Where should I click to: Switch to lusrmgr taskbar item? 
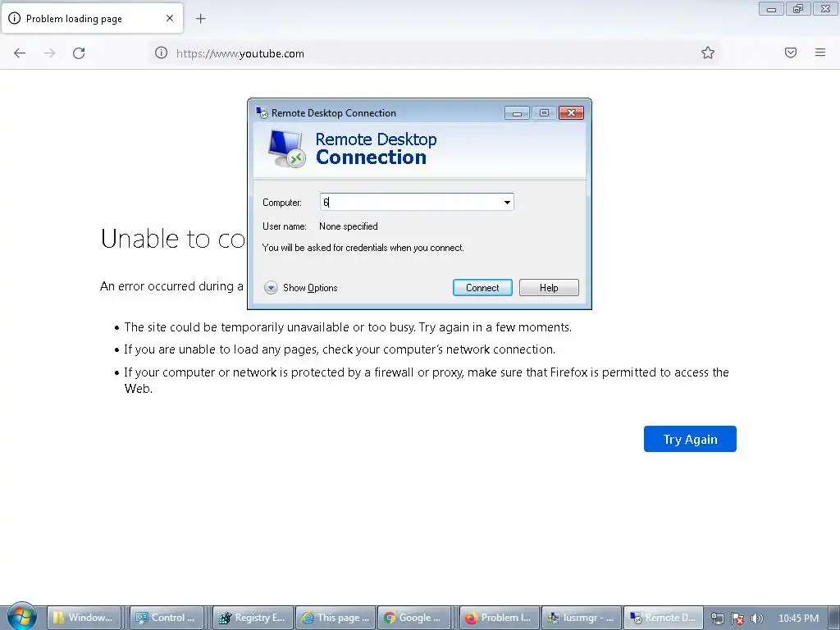tap(582, 618)
